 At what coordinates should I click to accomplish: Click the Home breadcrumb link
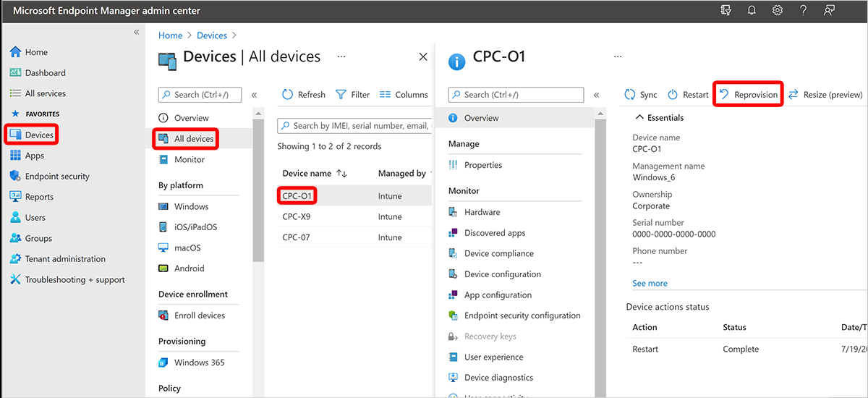coord(170,35)
